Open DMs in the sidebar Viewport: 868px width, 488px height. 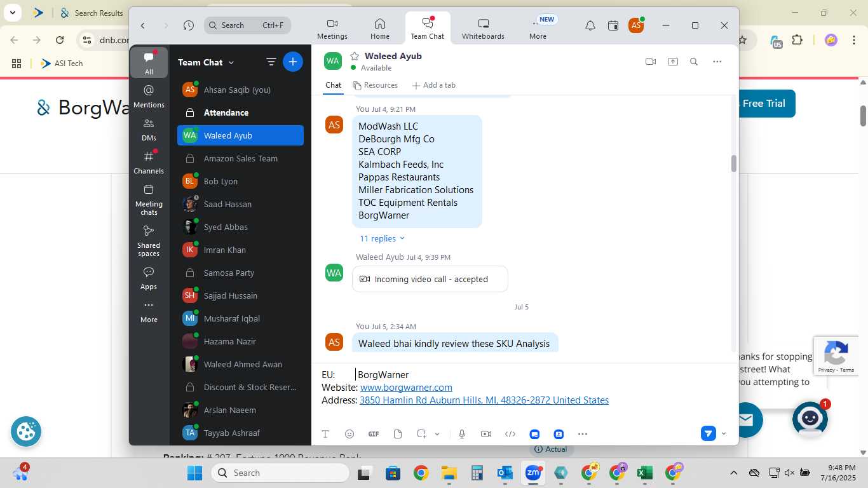(149, 129)
